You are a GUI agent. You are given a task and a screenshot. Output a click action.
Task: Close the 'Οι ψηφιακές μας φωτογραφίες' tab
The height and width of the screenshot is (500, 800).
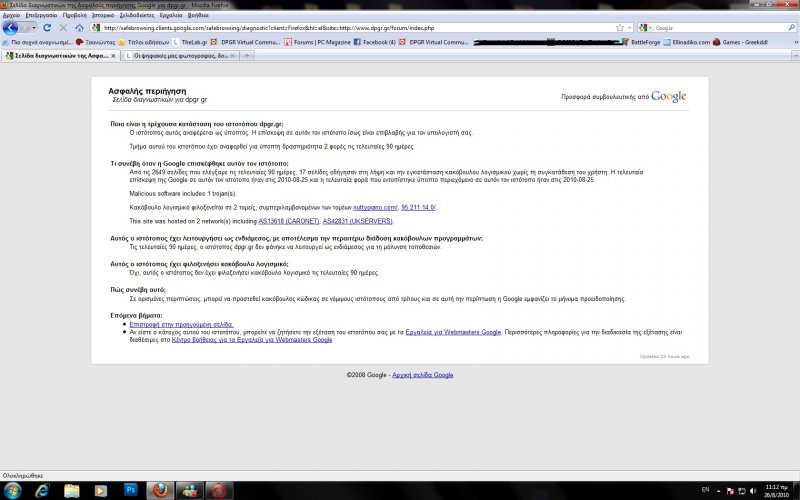coord(233,56)
